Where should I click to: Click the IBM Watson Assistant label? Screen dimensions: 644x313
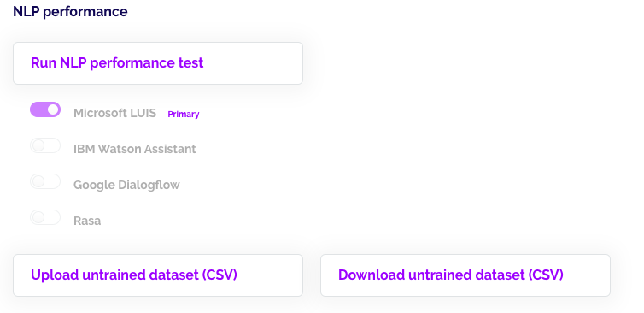tap(135, 149)
